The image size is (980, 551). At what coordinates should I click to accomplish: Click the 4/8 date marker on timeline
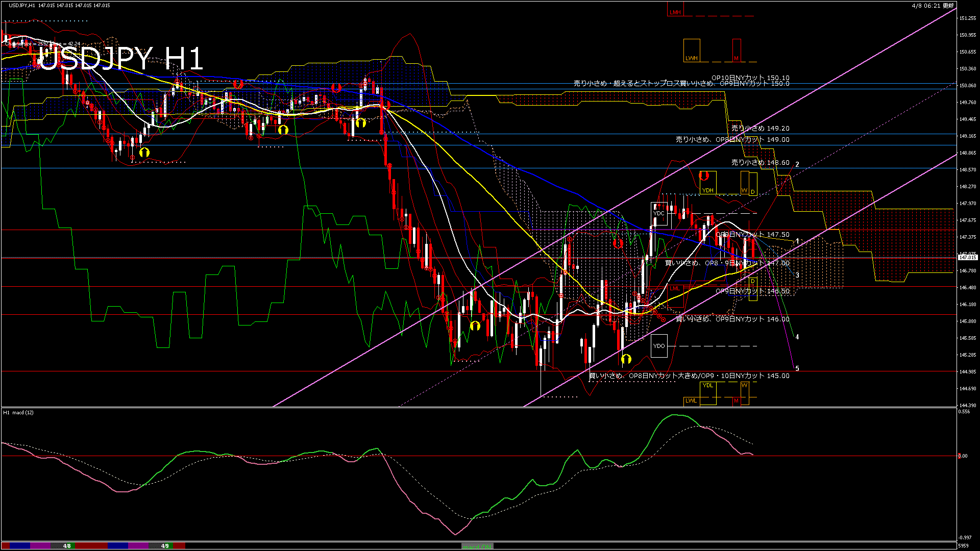point(67,546)
